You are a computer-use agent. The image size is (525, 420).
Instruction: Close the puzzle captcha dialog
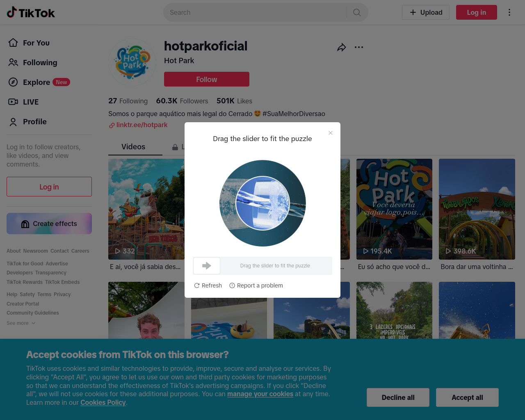tap(331, 133)
